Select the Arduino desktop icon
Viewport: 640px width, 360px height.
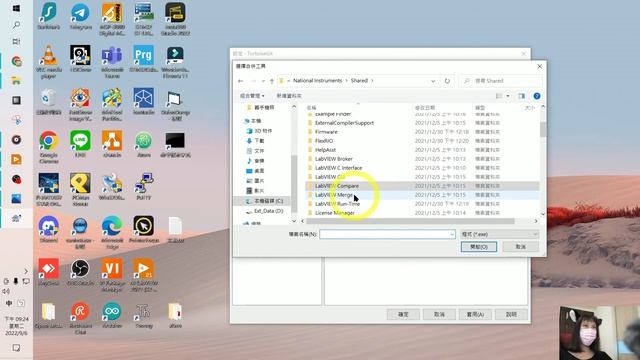coord(112,315)
